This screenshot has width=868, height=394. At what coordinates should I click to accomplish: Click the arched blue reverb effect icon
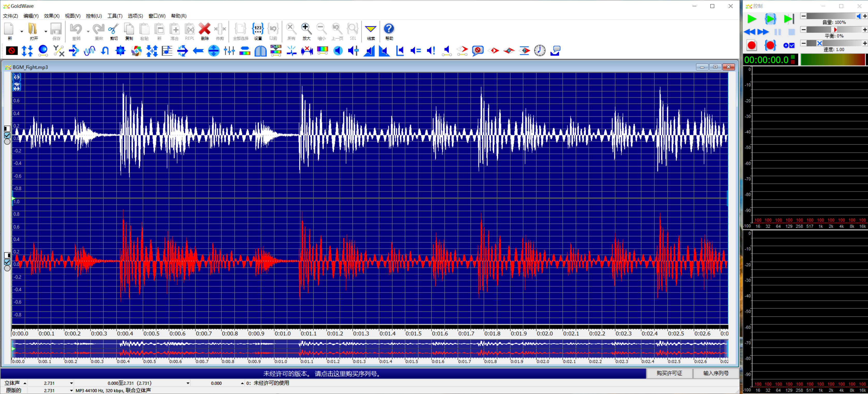260,51
